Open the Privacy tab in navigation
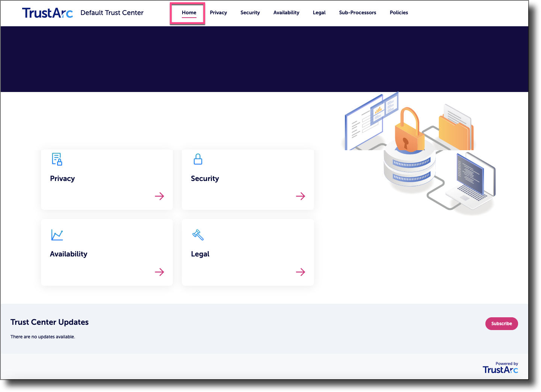541x392 pixels. tap(218, 13)
